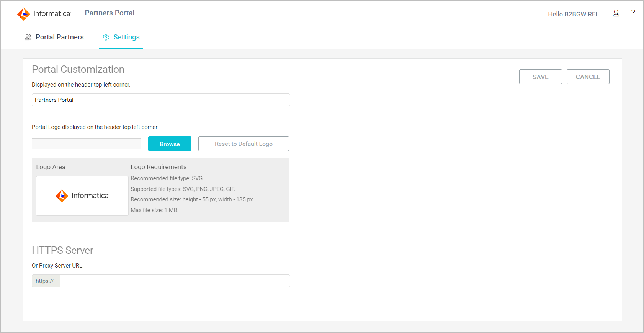The height and width of the screenshot is (333, 644).
Task: Click the 'Max file size: 1 MB.' text
Action: (x=155, y=210)
